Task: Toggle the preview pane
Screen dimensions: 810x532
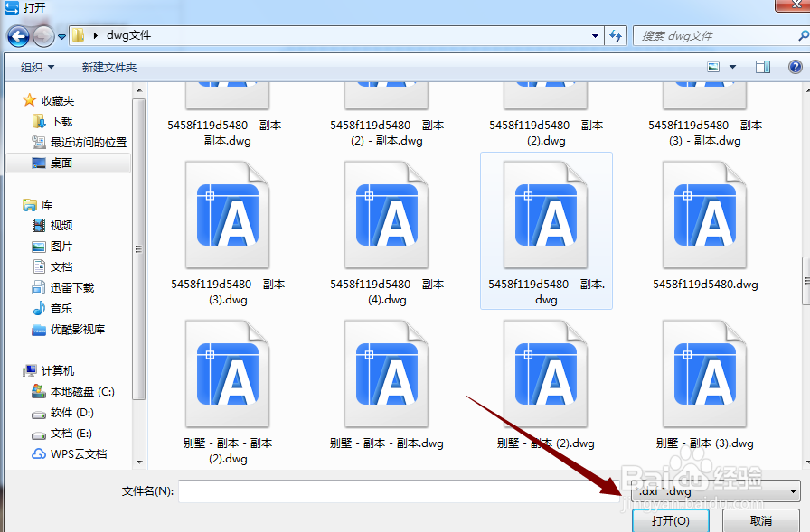Action: click(x=763, y=67)
